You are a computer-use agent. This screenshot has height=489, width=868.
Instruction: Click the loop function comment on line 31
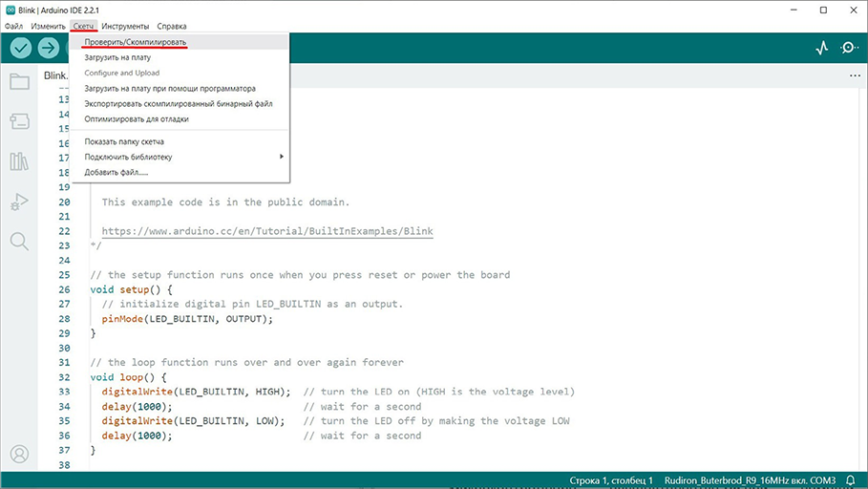(x=247, y=363)
